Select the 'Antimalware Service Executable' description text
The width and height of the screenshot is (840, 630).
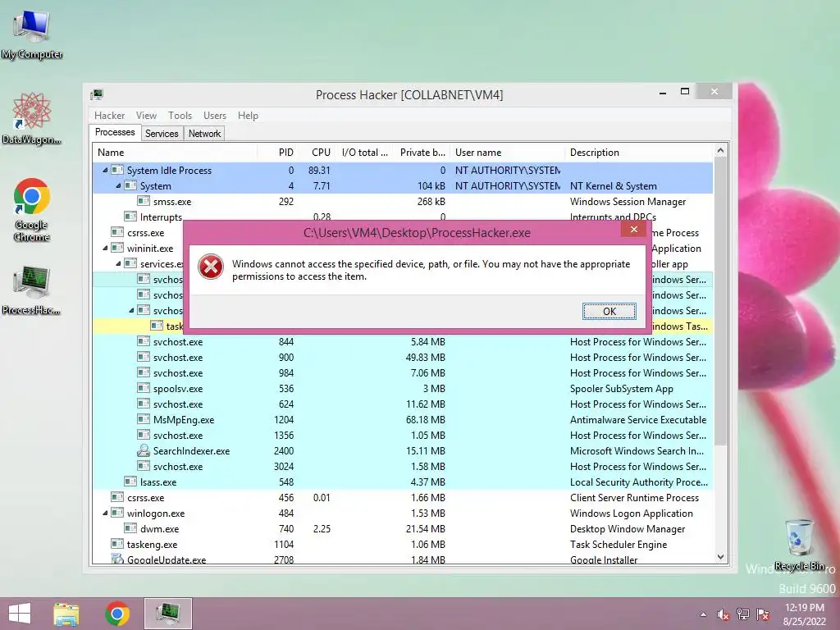pos(638,419)
